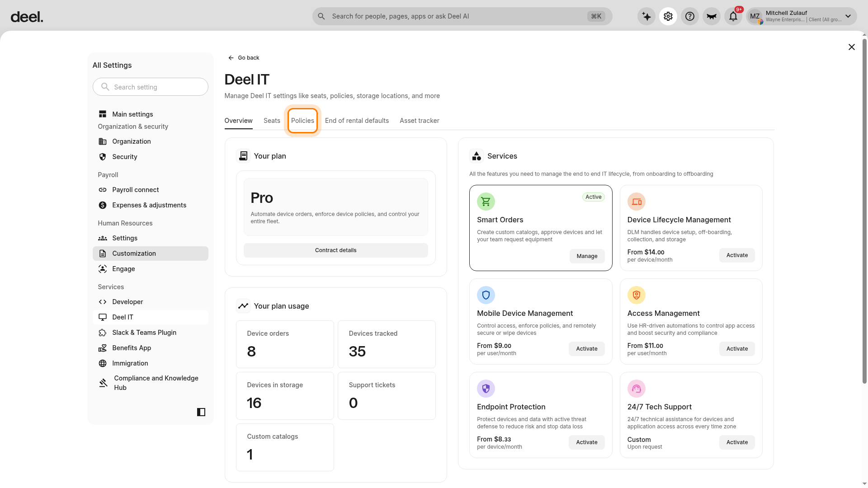Click the Your plan receipt icon
Screen dimensions: 868x488
[x=243, y=156]
